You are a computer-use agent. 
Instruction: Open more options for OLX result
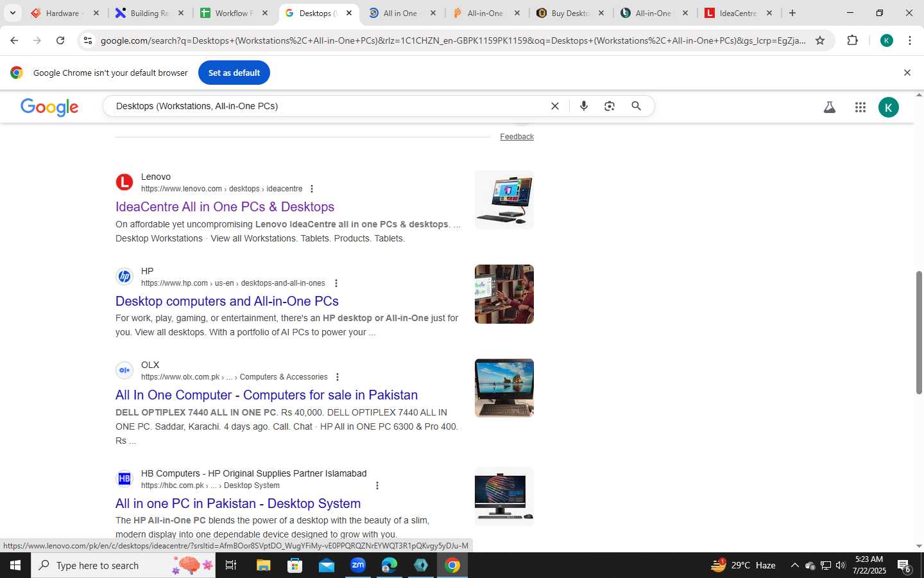point(338,377)
